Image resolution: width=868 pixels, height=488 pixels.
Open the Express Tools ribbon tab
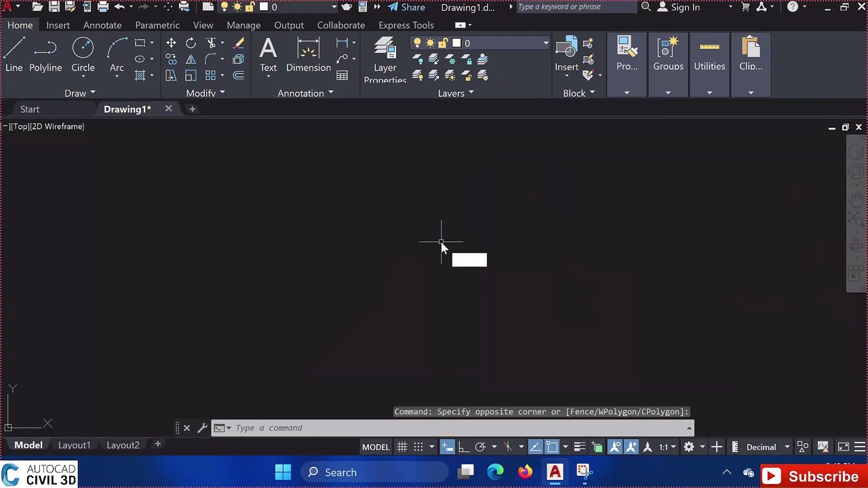tap(406, 25)
